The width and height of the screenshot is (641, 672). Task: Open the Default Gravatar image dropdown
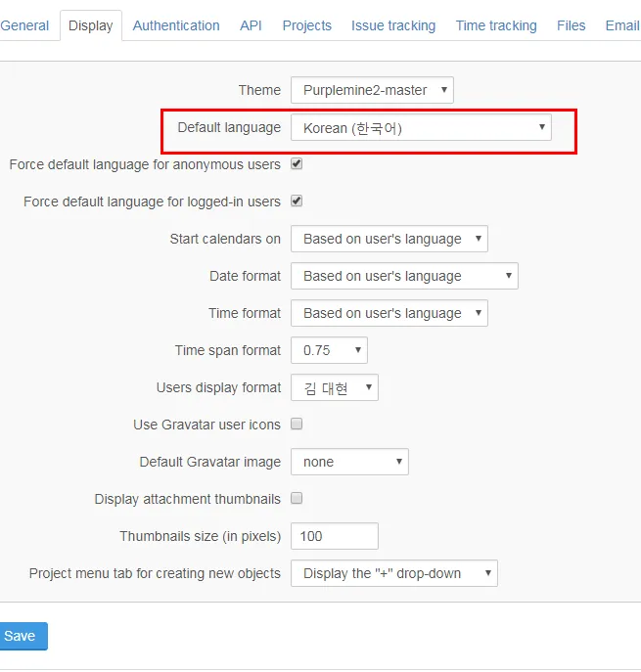[350, 462]
